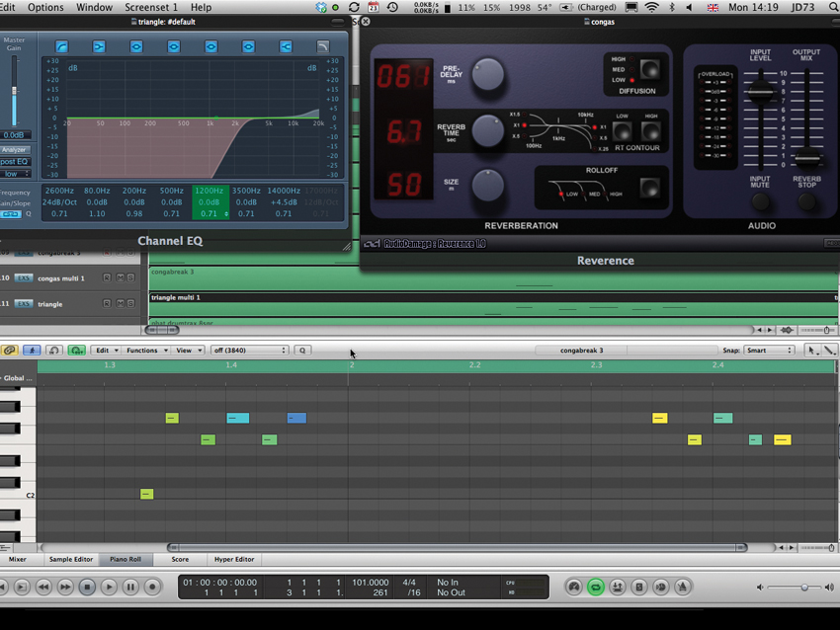840x630 pixels.
Task: Switch to the Sample Editor tab
Action: pyautogui.click(x=71, y=559)
